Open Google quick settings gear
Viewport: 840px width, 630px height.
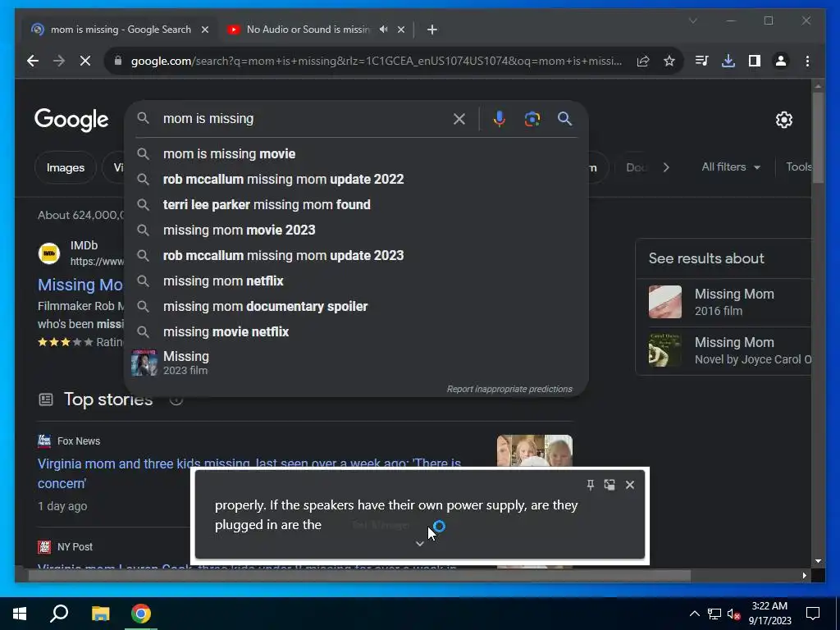pyautogui.click(x=783, y=120)
